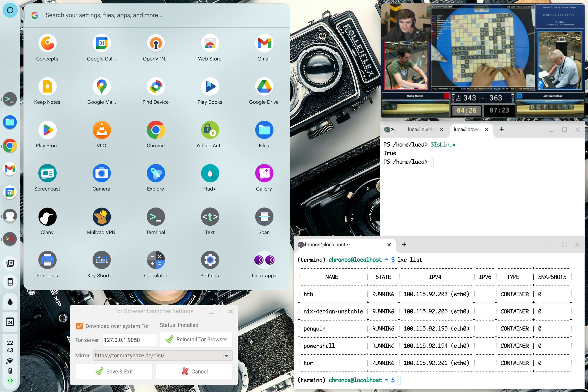Click Save & Exit button

click(x=114, y=371)
